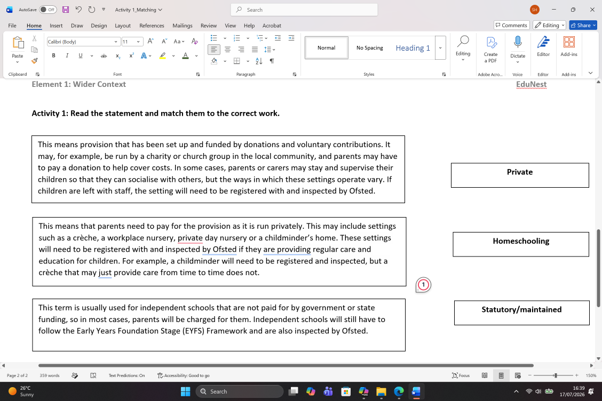Cut the selection with the scissors icon
602x401 pixels.
(34, 38)
